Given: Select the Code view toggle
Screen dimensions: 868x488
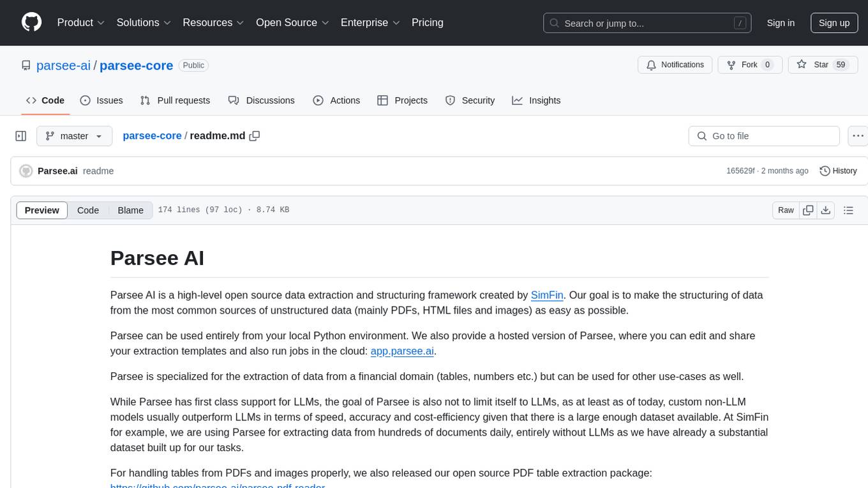Looking at the screenshot, I should pyautogui.click(x=88, y=210).
